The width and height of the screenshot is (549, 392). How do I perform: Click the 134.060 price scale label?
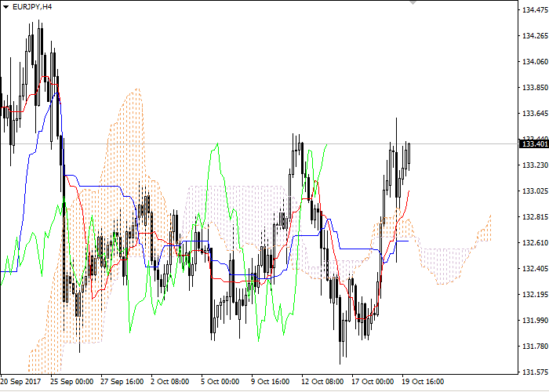point(535,62)
